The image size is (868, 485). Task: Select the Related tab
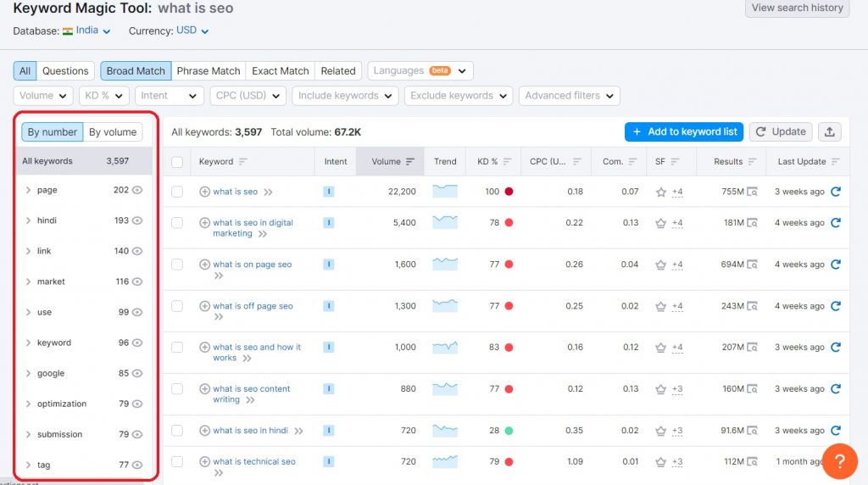(x=337, y=71)
